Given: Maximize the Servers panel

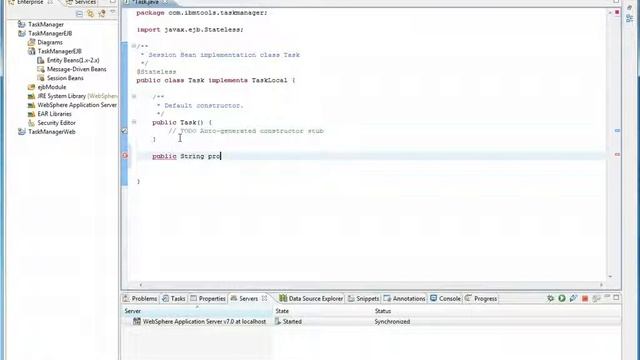Looking at the screenshot, I should [x=616, y=298].
